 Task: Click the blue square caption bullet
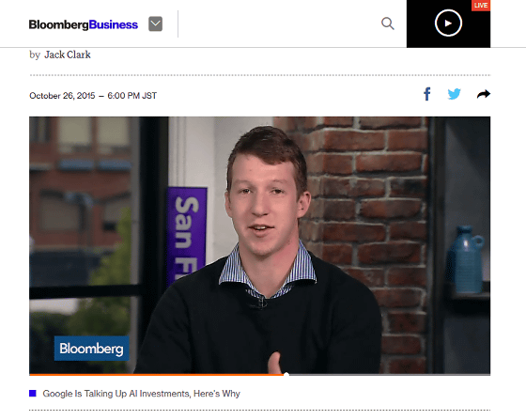(33, 393)
